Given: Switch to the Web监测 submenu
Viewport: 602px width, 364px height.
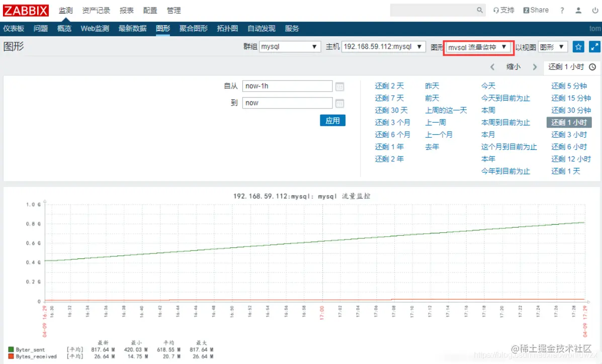Looking at the screenshot, I should (95, 29).
